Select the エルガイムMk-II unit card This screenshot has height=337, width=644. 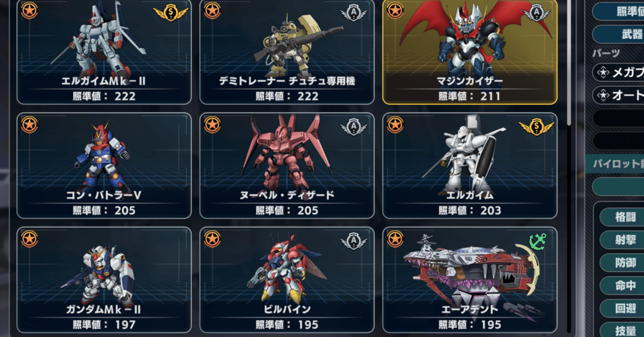point(104,51)
